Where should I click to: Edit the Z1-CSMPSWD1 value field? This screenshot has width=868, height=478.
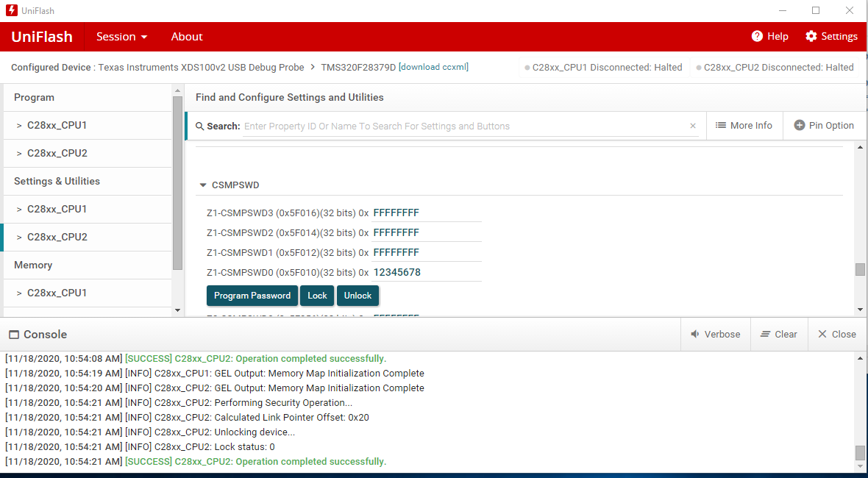(426, 252)
